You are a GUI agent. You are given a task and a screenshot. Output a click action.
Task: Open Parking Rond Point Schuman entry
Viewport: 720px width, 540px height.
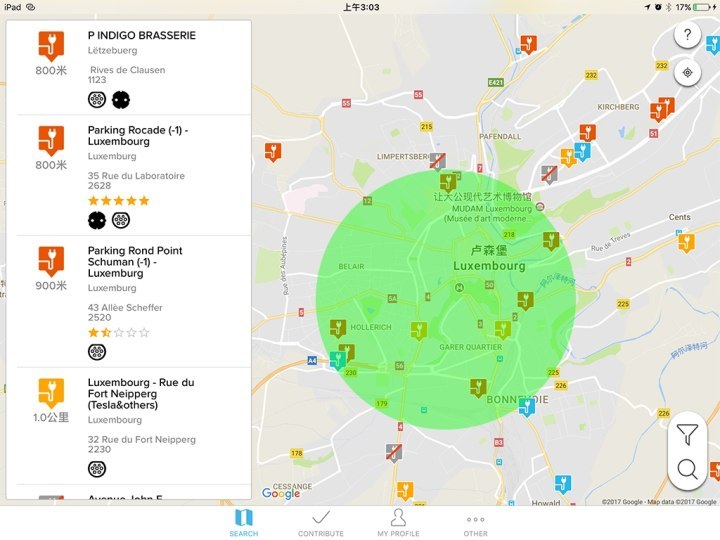click(134, 302)
